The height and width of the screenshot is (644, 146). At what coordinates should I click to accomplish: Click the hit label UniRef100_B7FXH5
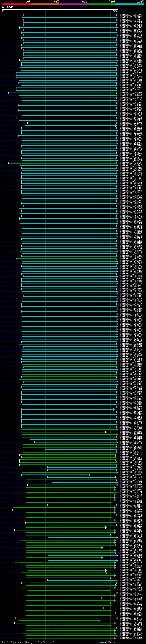click(x=131, y=294)
